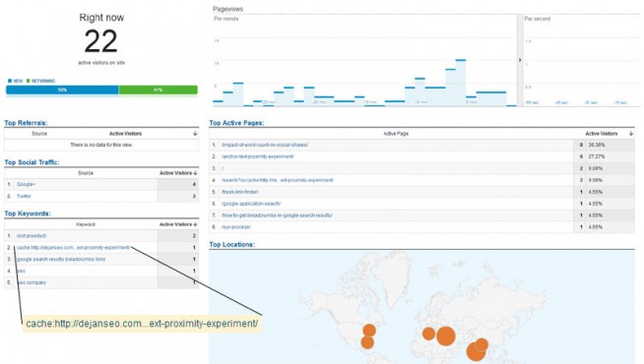Click the sort arrow in Top Keywords header
Screen dimensions: 644x364
tap(195, 224)
